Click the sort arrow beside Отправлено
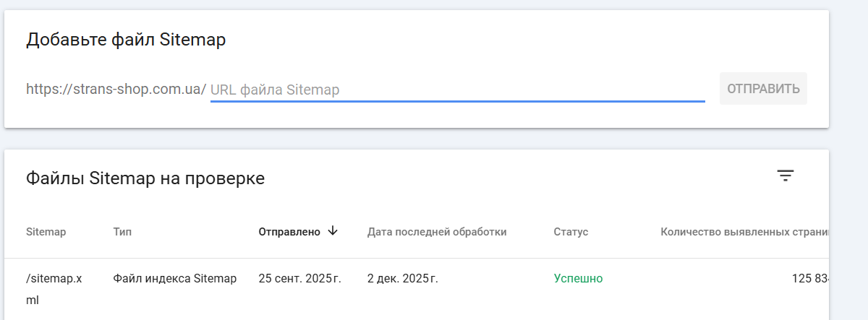 point(333,231)
